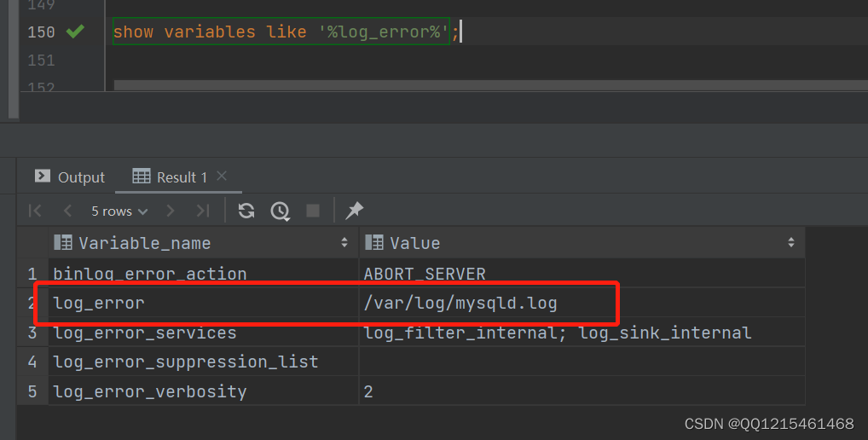
Task: Click the Result 1 table icon
Action: (142, 176)
